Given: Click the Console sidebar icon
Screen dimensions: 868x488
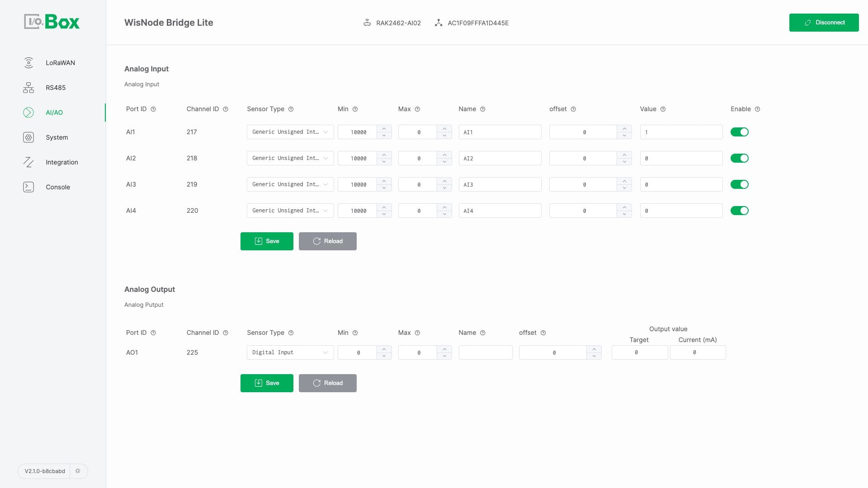Looking at the screenshot, I should [28, 187].
